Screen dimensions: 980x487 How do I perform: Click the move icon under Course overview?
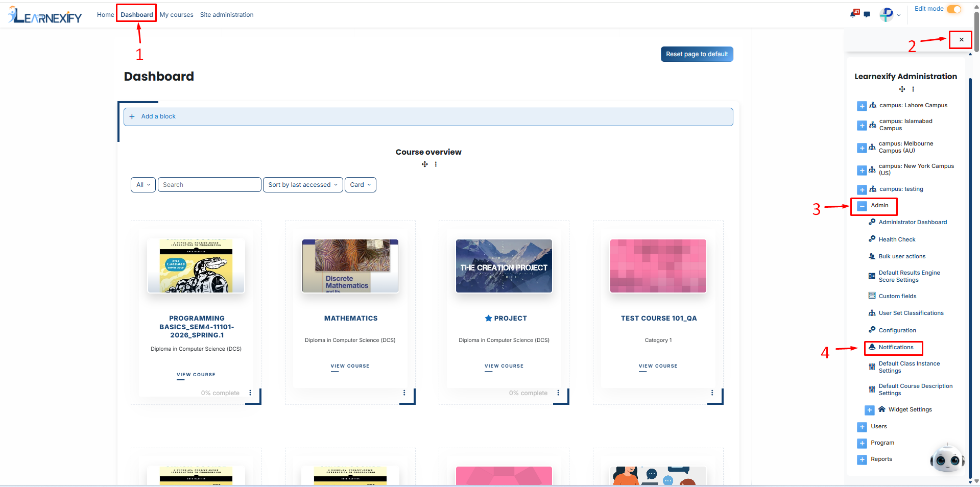point(424,164)
